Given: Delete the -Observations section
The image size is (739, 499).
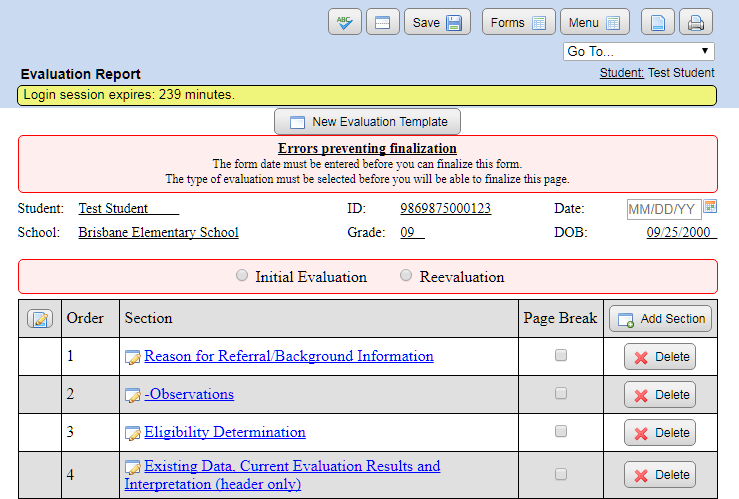Looking at the screenshot, I should (659, 395).
